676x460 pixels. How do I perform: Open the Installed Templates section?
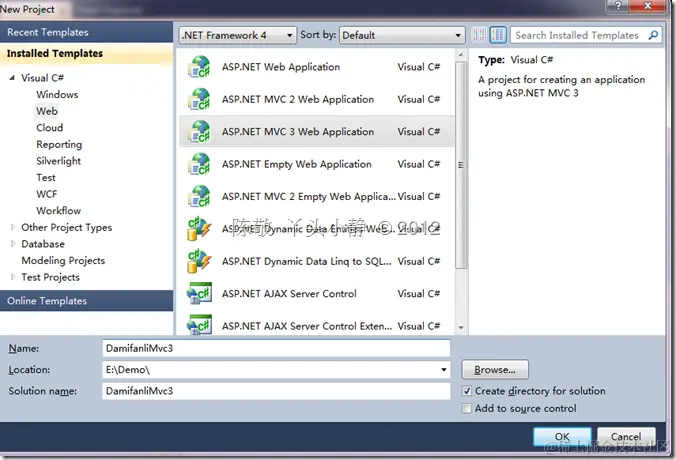click(86, 53)
